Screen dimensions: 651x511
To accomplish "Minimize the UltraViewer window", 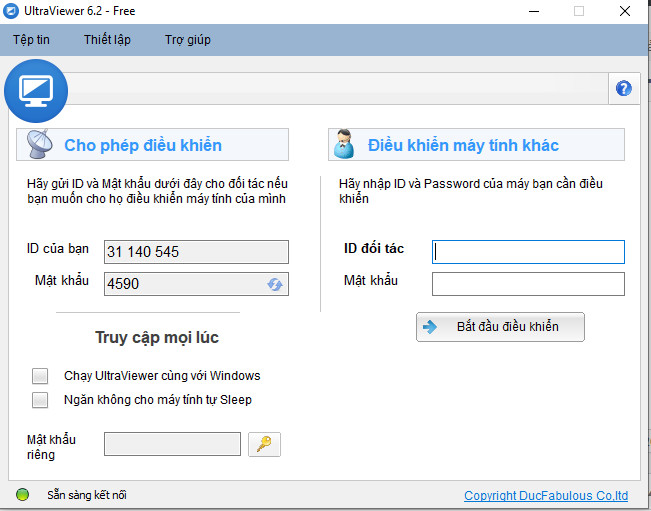I will click(532, 11).
